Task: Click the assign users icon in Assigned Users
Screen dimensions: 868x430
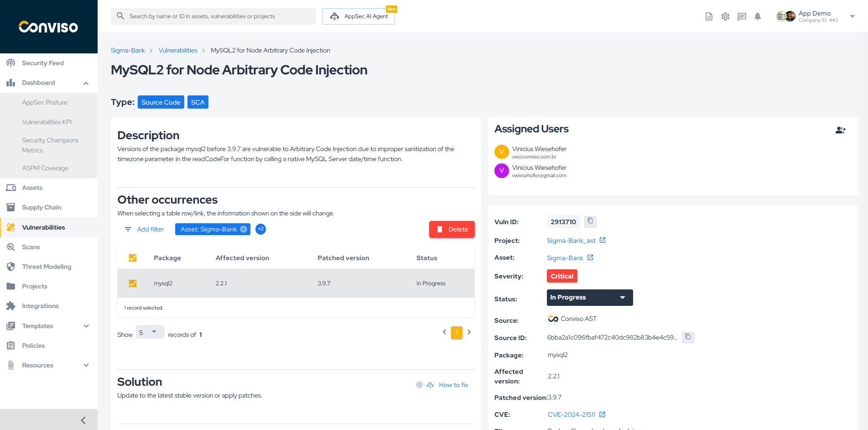Action: click(841, 130)
